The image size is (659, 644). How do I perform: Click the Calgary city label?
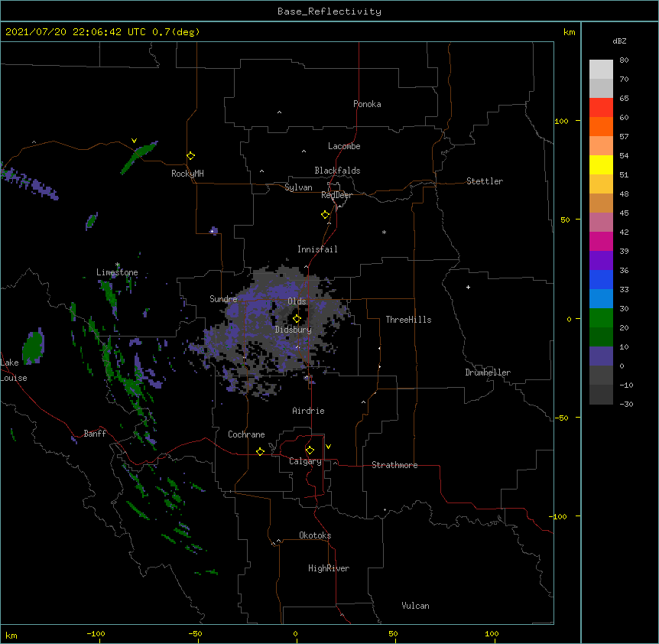pos(305,461)
